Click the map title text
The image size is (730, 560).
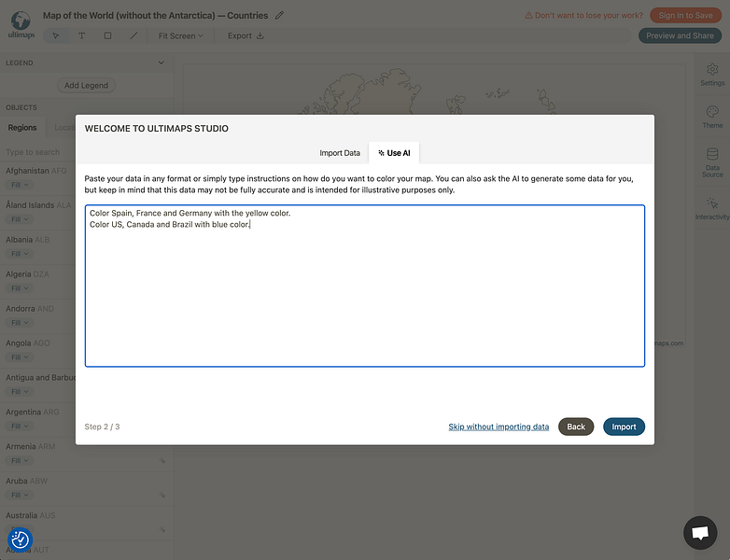coord(155,15)
